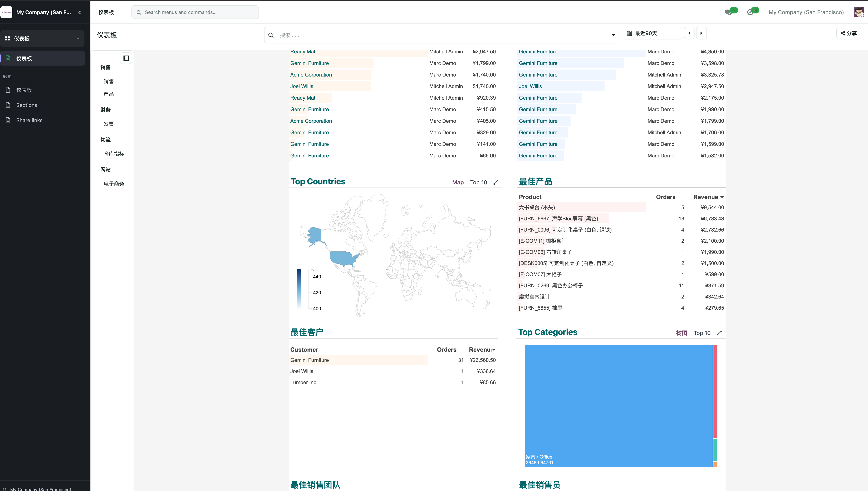Open Joel Willis $1,740.00 order link

302,86
